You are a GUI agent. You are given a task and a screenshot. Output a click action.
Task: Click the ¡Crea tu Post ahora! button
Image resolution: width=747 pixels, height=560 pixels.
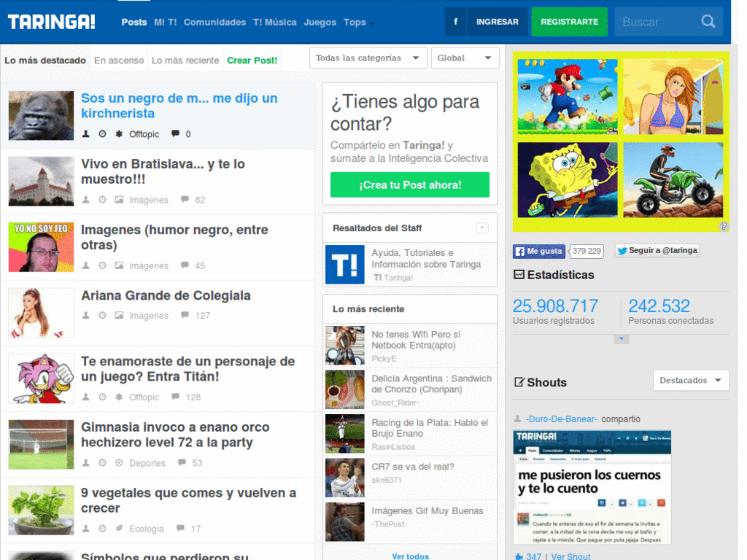(x=410, y=184)
